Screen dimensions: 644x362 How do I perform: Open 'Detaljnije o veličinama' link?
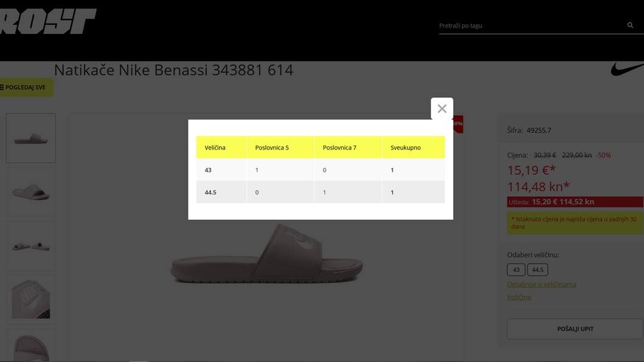click(x=541, y=284)
